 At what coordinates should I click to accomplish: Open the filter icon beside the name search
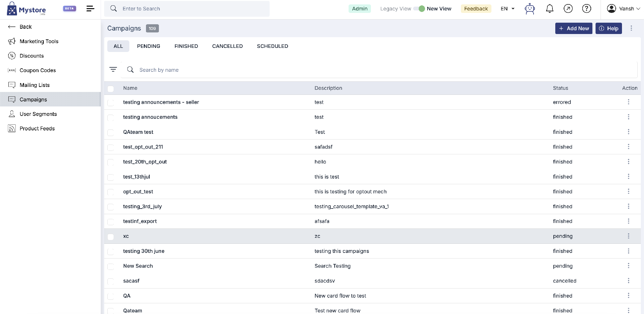tap(113, 69)
